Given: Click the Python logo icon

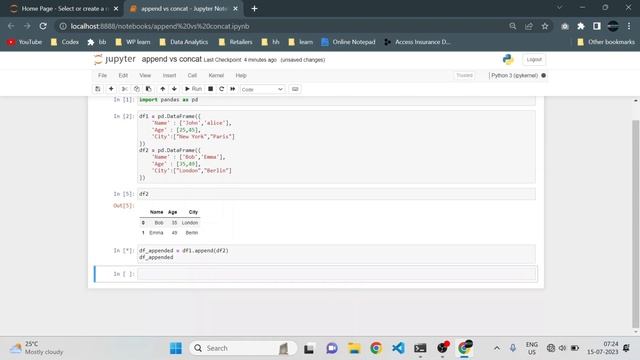Looking at the screenshot, I should (508, 60).
